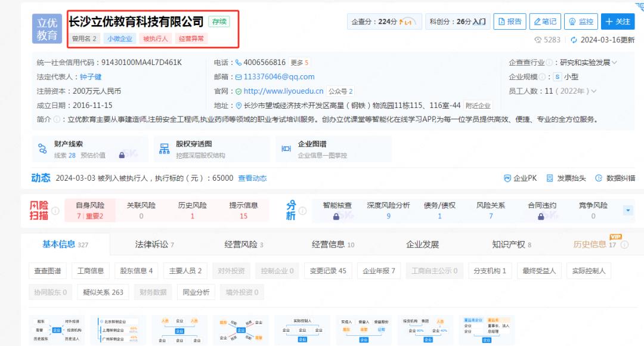This screenshot has width=644, height=346.
Task: Click the 经营异常 red tag
Action: 191,39
